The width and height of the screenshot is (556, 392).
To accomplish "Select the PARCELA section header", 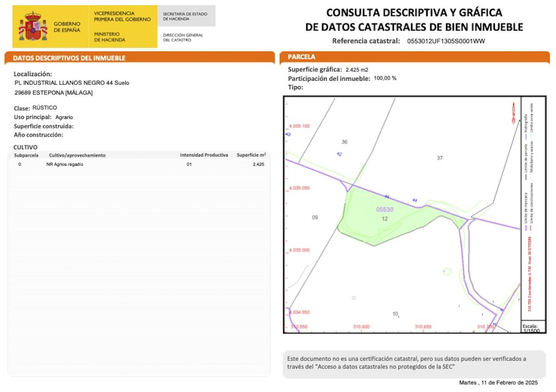I will [302, 57].
